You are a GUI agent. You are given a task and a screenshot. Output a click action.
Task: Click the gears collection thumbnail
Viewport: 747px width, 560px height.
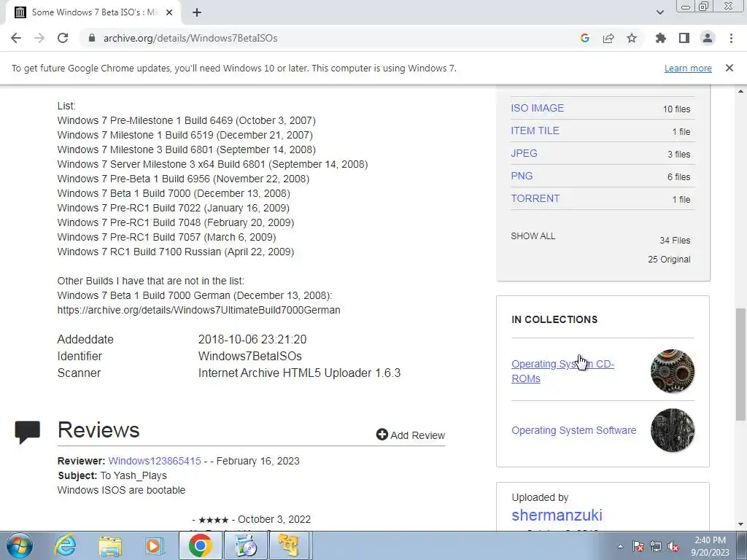tap(672, 371)
